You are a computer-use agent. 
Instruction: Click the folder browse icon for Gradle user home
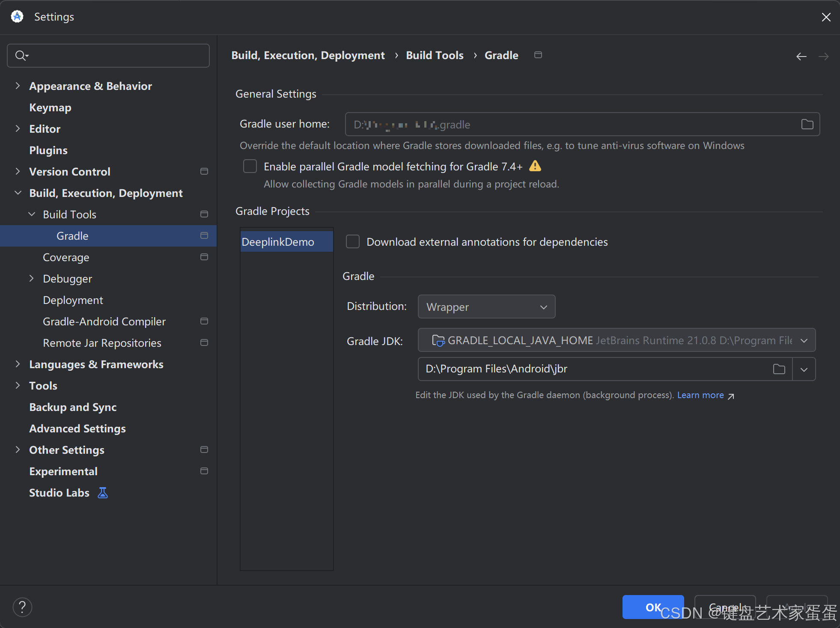[x=807, y=124]
